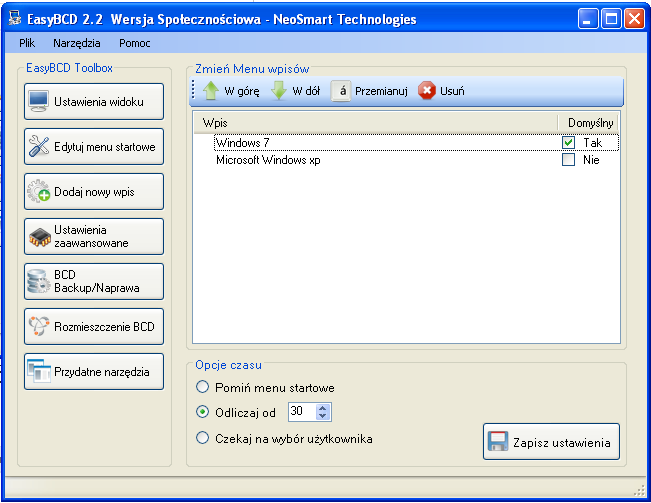Image resolution: width=651 pixels, height=503 pixels.
Task: Click the countdown seconds field showing 30
Action: coord(302,412)
